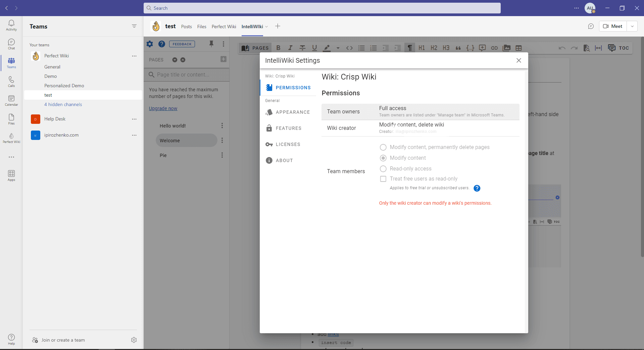Open the About settings section

[x=288, y=160]
